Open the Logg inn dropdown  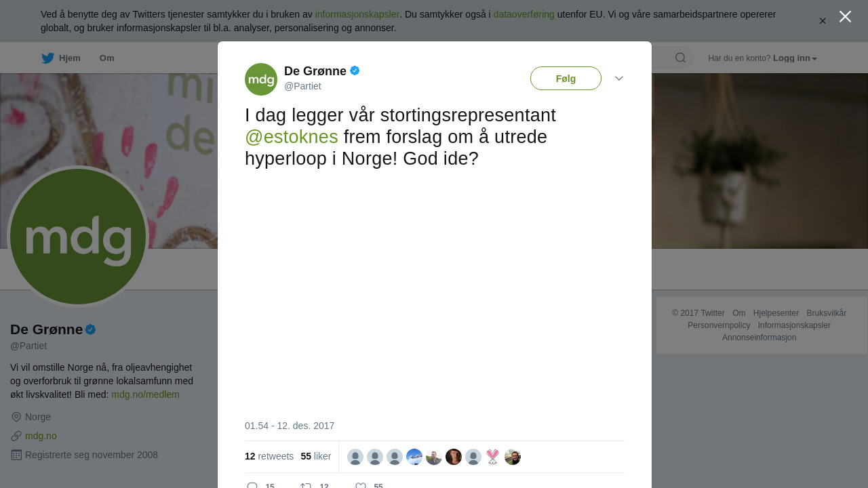(x=795, y=58)
